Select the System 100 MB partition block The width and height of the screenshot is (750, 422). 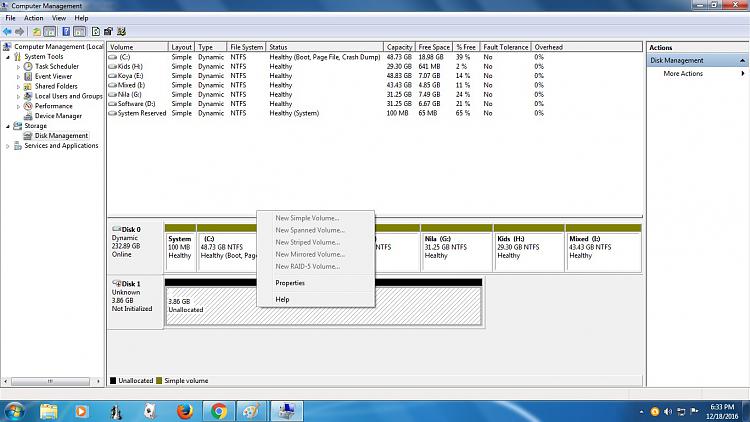coord(180,248)
